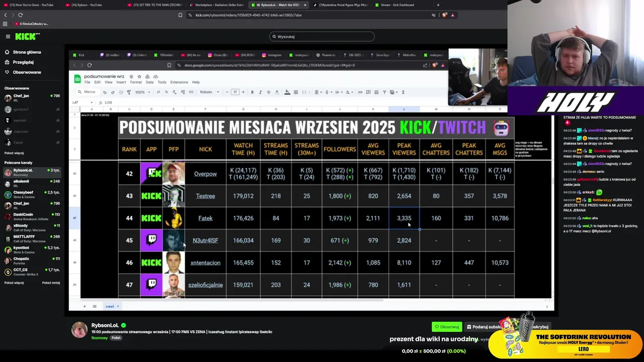Screen dimensions: 644x362
Task: Expand Pokaż więcej under Polecane kanały
Action: tap(14, 283)
